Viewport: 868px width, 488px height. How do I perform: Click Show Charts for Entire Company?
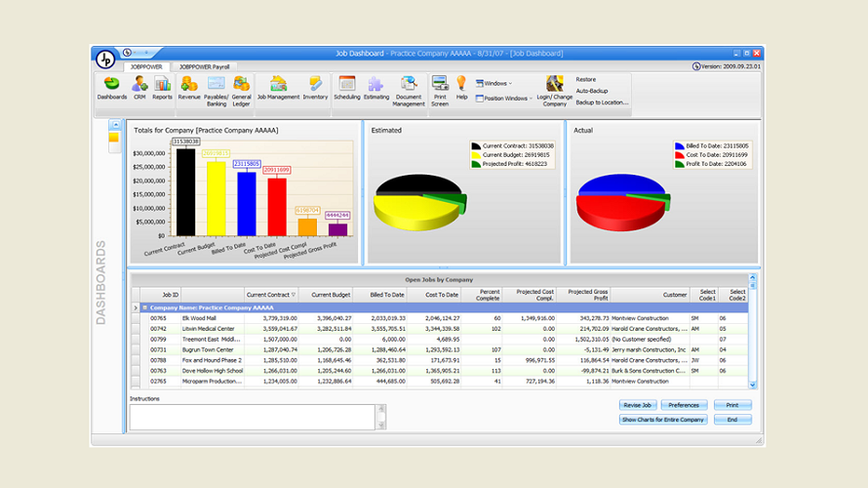coord(662,420)
